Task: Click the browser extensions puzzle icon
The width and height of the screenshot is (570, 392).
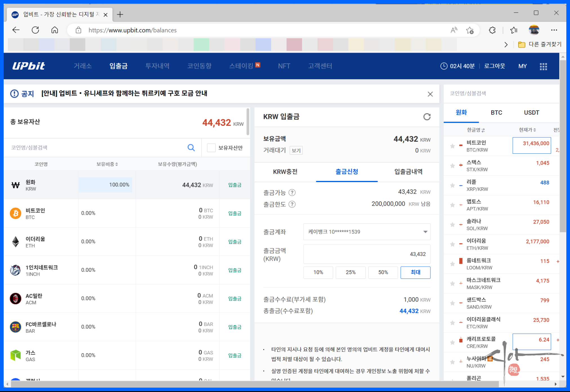Action: tap(492, 30)
